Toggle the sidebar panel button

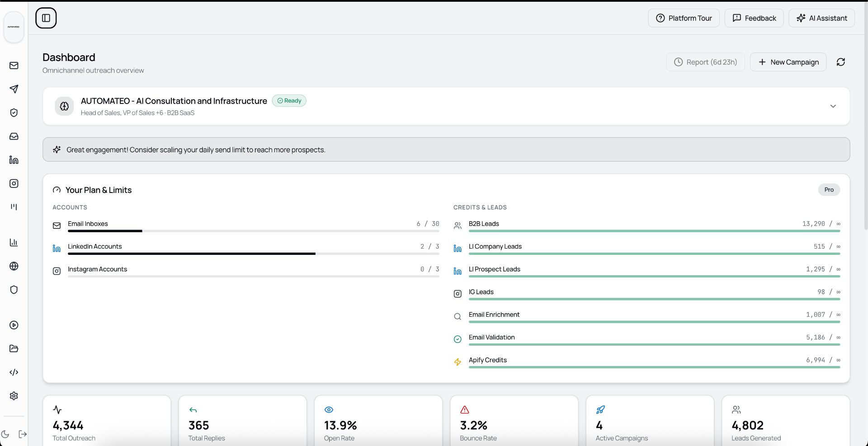pyautogui.click(x=46, y=18)
